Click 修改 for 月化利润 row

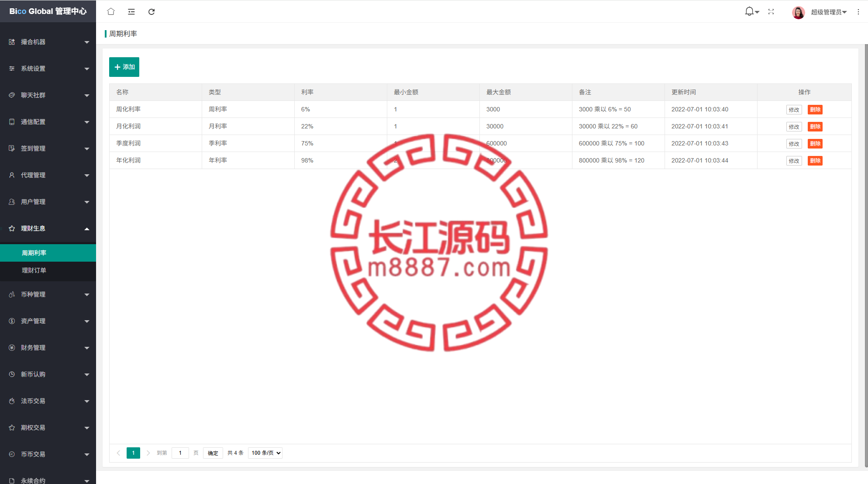(794, 127)
